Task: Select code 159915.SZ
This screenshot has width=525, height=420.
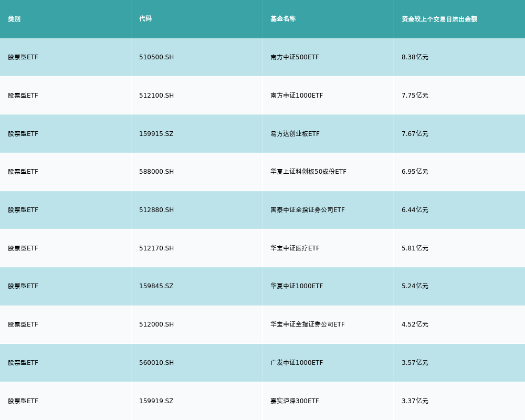Action: [x=156, y=134]
